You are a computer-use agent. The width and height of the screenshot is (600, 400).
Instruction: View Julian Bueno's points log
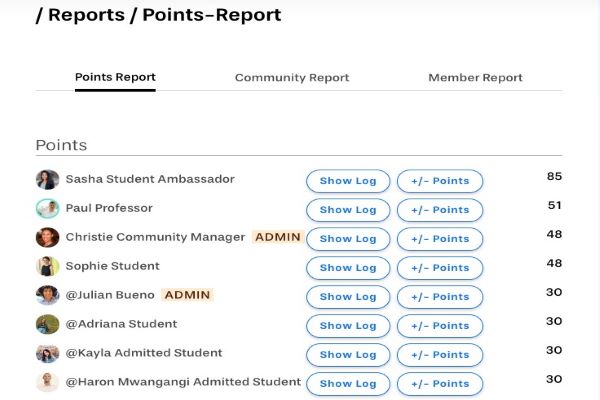pos(348,297)
